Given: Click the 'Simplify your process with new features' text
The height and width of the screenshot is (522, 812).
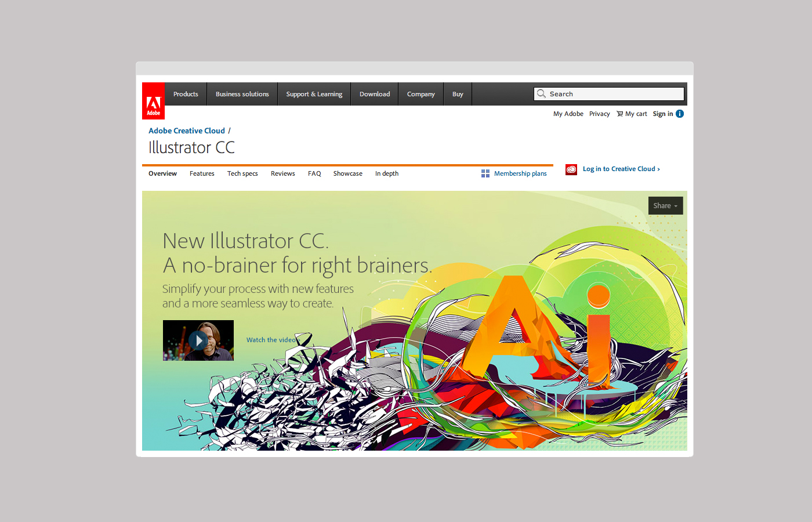Looking at the screenshot, I should 258,289.
